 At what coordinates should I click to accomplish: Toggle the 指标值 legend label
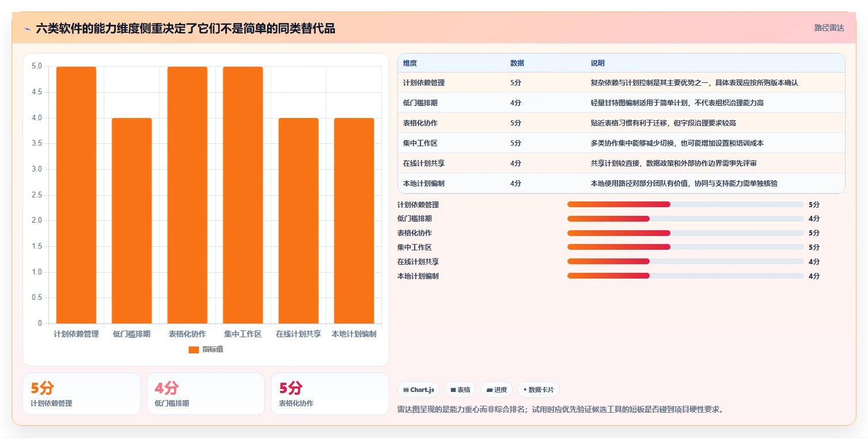pos(213,350)
